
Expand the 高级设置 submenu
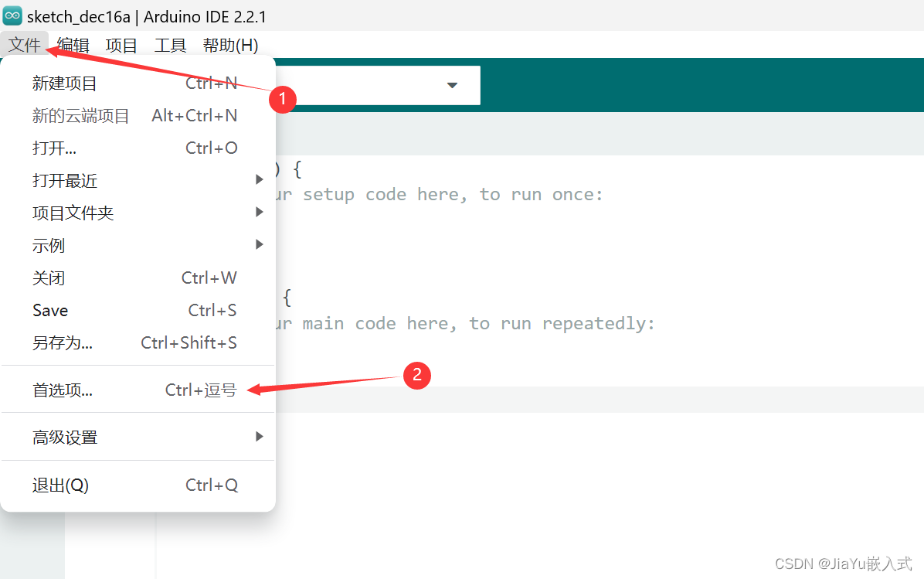(x=138, y=438)
